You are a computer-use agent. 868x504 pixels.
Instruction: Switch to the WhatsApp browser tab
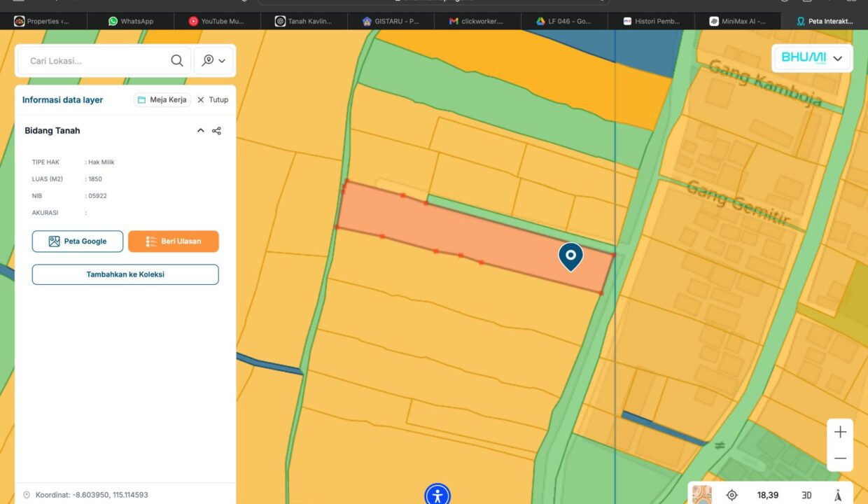[130, 21]
